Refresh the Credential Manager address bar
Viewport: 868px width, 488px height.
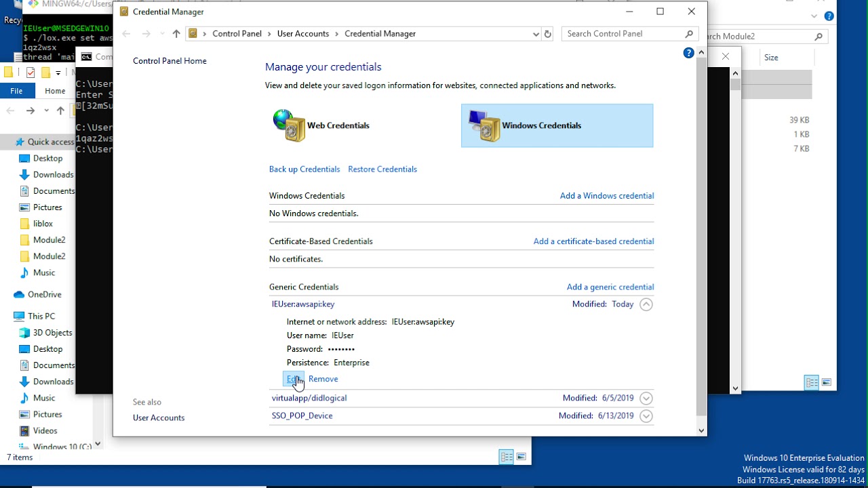(548, 33)
